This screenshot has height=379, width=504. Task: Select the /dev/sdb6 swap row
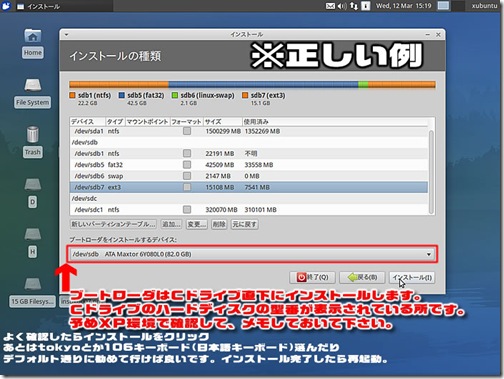click(x=249, y=176)
